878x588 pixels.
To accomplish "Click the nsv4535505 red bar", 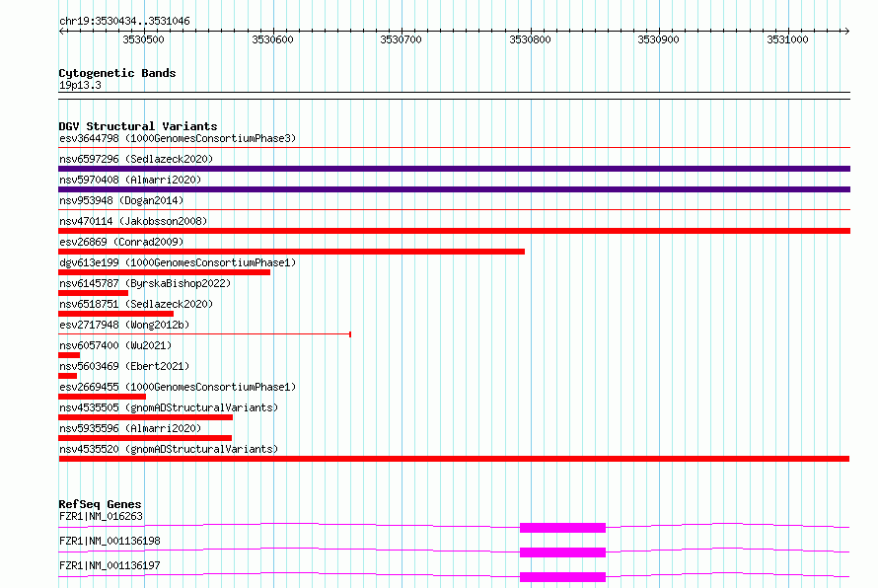I will tap(145, 417).
